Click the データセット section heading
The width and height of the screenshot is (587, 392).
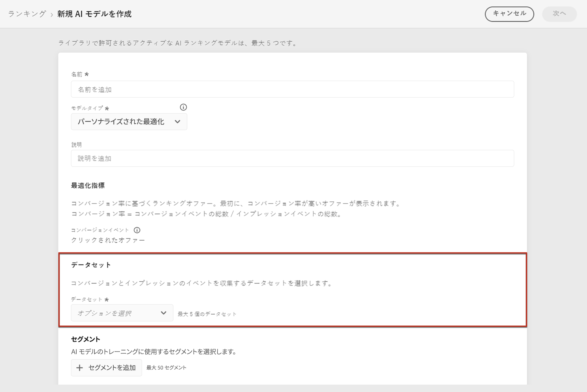[91, 265]
